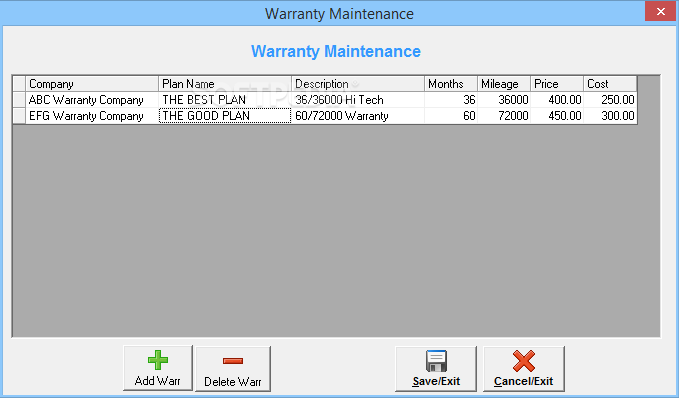Select row marker for ABC Warranty Company
The width and height of the screenshot is (679, 398).
(19, 100)
